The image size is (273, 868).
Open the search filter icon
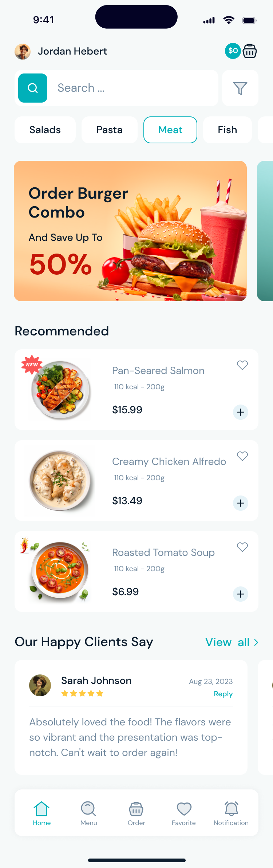240,88
